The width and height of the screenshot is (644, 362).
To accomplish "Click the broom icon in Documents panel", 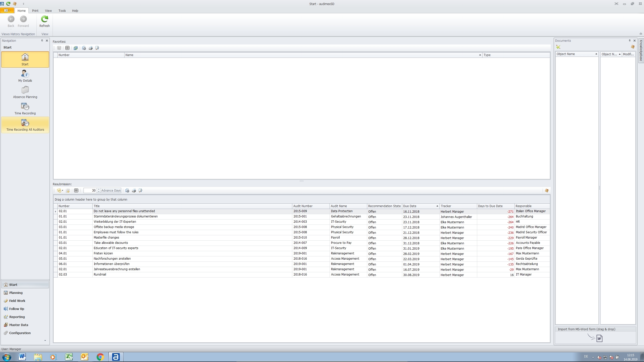I will tap(558, 47).
